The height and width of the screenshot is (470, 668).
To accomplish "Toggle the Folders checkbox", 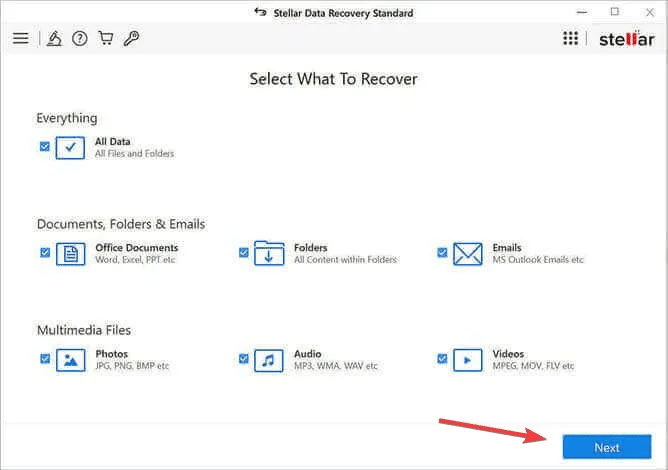I will click(244, 252).
